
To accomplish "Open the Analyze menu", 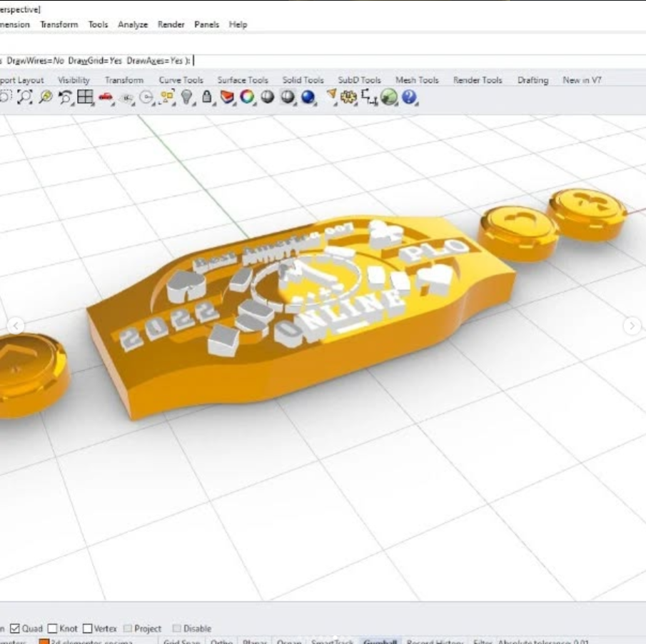I will (x=132, y=24).
